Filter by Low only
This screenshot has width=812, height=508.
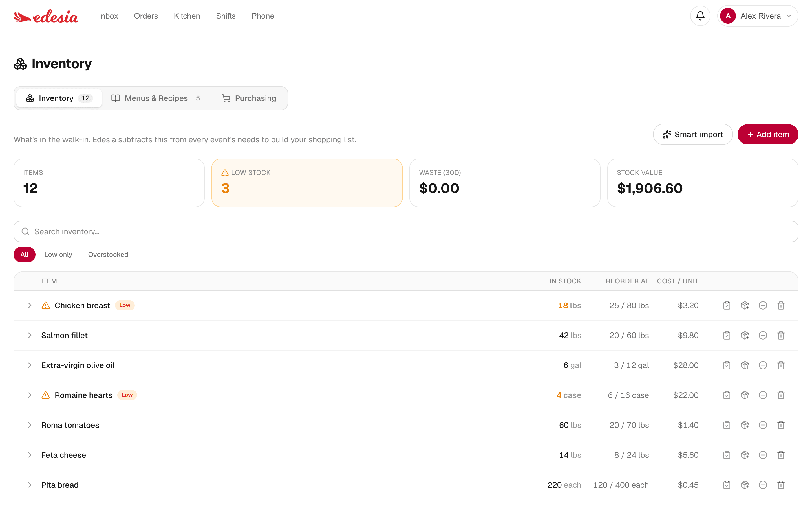click(58, 254)
